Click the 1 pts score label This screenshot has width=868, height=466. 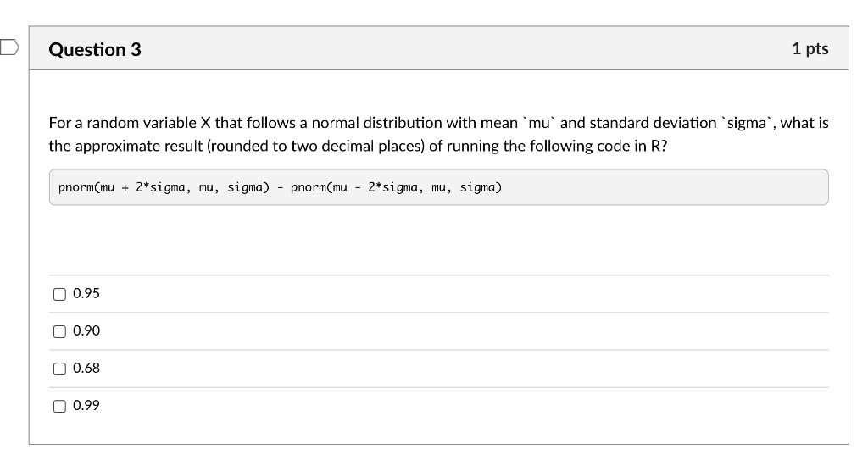click(x=810, y=49)
